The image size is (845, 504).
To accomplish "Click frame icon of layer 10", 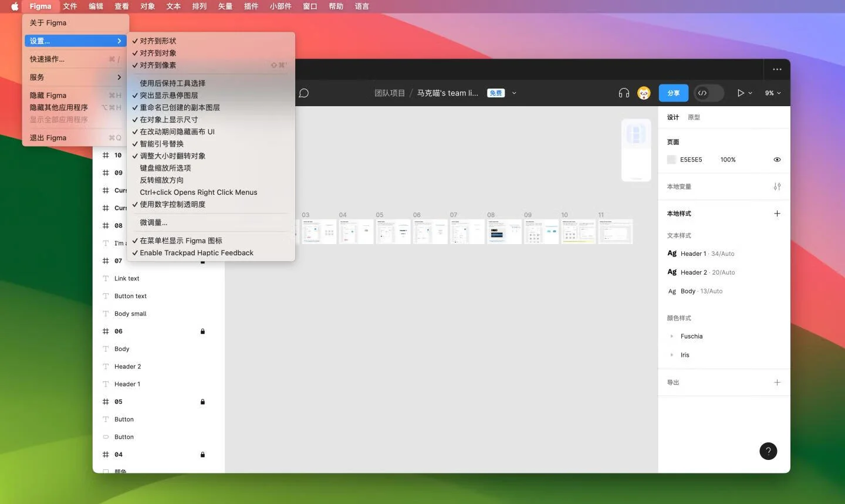I will 106,155.
